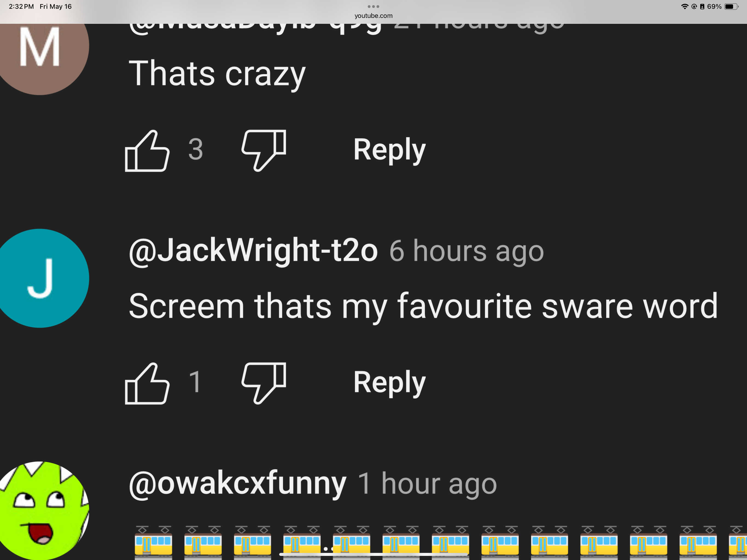Screen dimensions: 747x560
Task: Tap the home indicator bar at bottom
Action: click(x=373, y=554)
